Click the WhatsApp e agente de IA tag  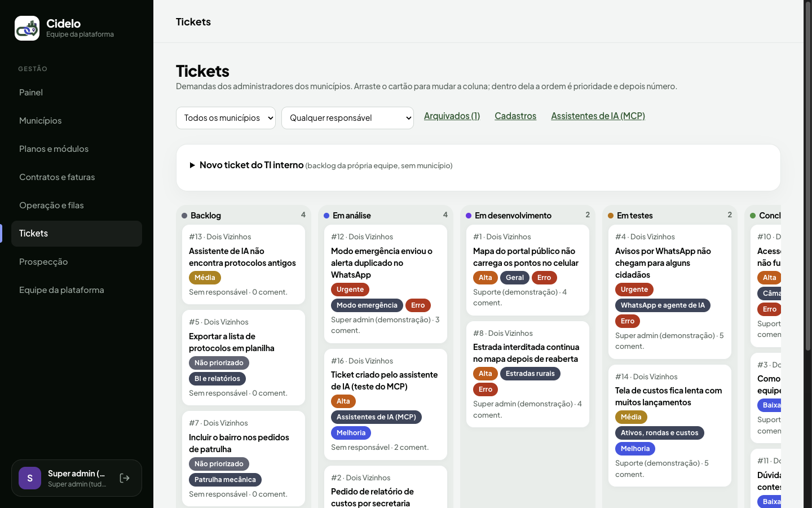coord(663,305)
